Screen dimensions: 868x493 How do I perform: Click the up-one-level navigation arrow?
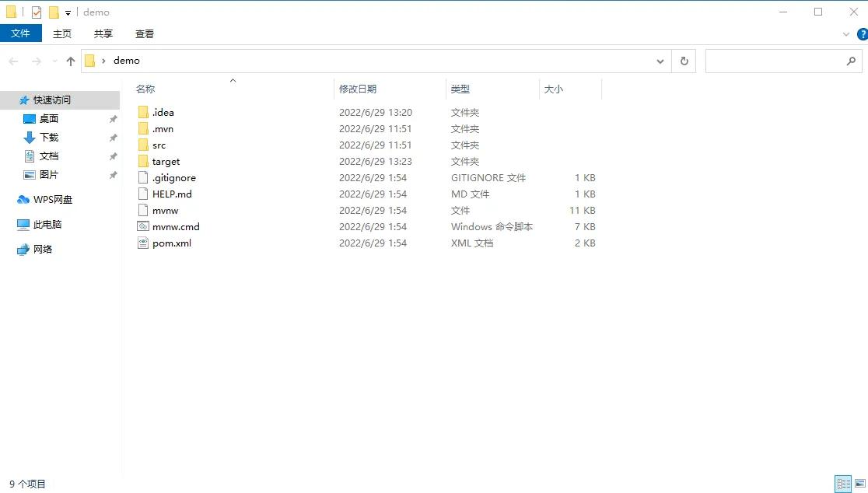71,60
